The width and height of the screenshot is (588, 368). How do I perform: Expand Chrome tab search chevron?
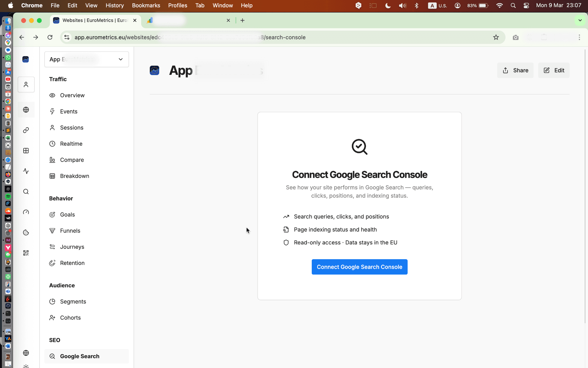click(580, 20)
